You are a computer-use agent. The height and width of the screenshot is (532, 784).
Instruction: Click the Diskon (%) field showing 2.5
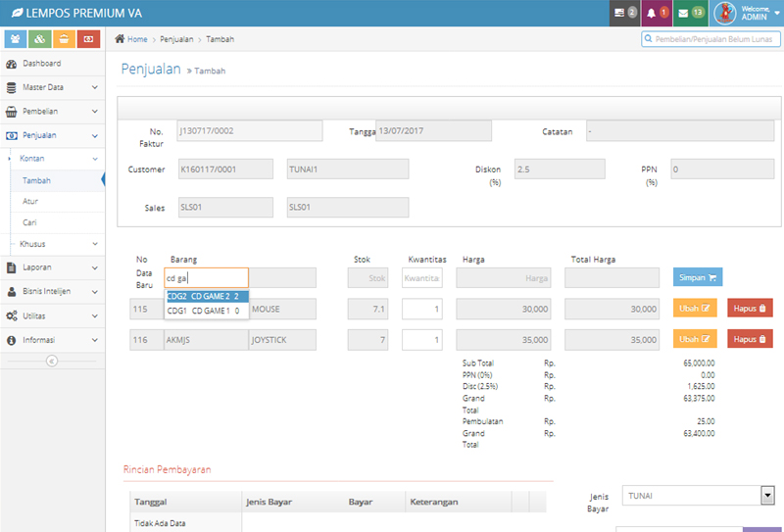pyautogui.click(x=560, y=169)
